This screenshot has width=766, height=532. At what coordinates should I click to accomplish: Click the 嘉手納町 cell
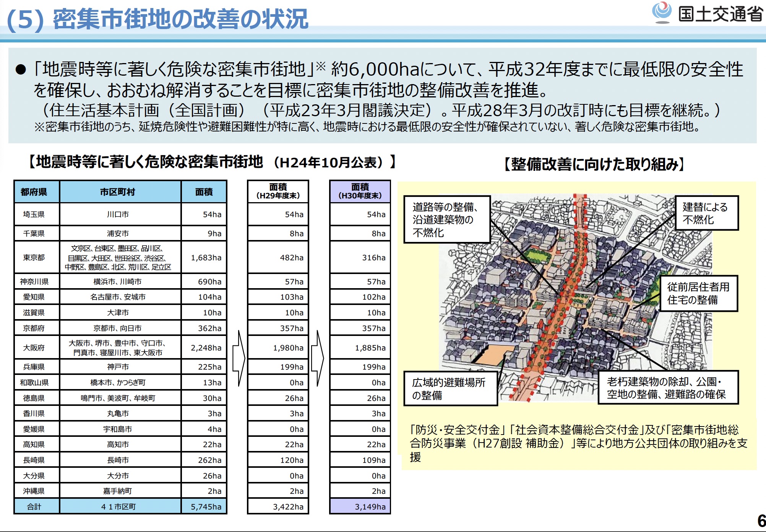point(120,491)
